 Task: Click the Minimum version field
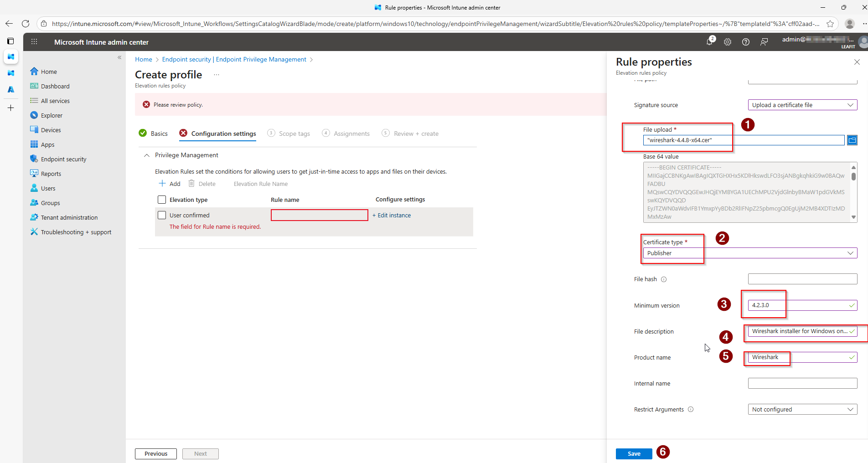(x=802, y=305)
